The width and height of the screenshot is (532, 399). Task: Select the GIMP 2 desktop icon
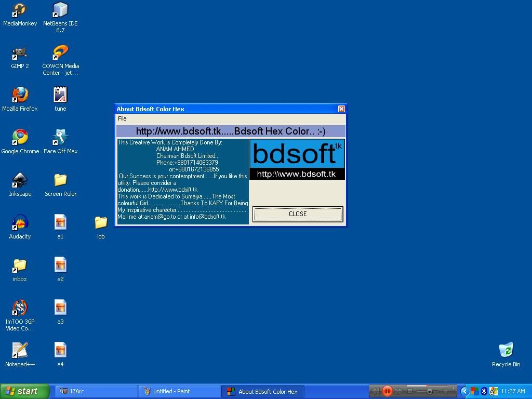(x=20, y=52)
